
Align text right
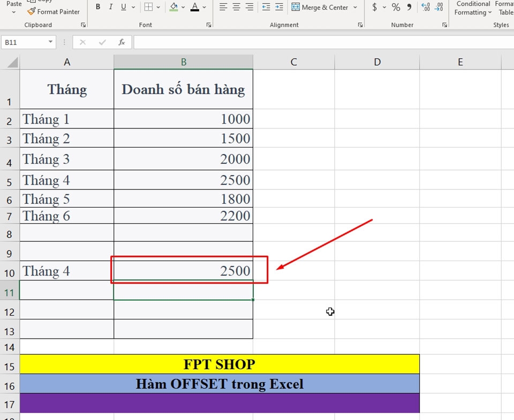250,7
